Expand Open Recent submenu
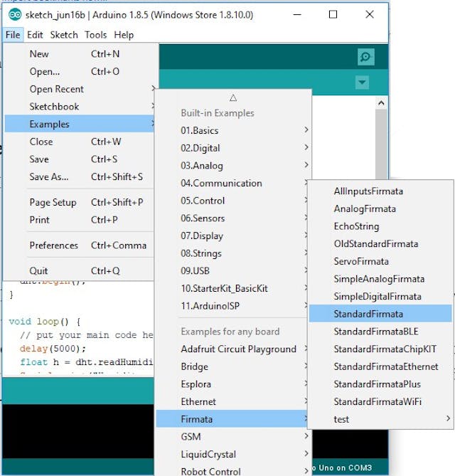 click(x=57, y=89)
